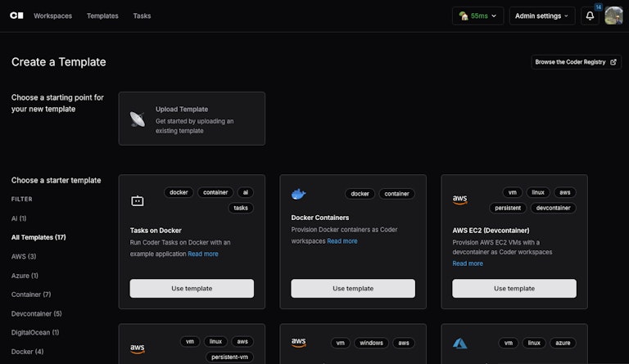629x364 pixels.
Task: Click the AWS logo on the windows card
Action: point(298,343)
